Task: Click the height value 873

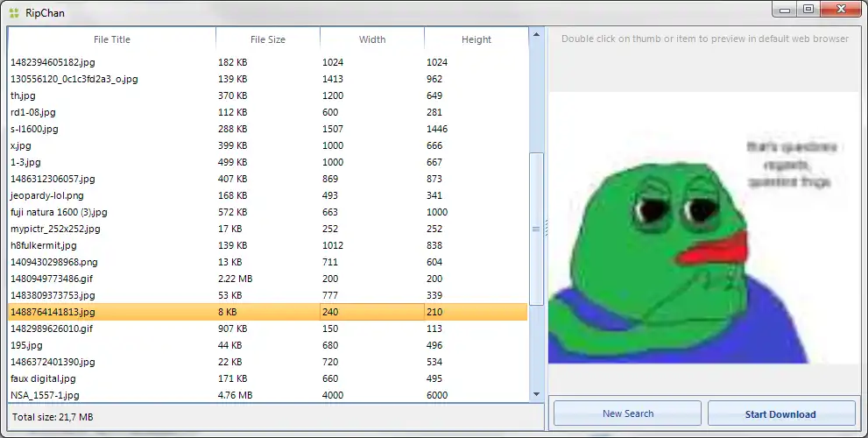Action: [434, 179]
